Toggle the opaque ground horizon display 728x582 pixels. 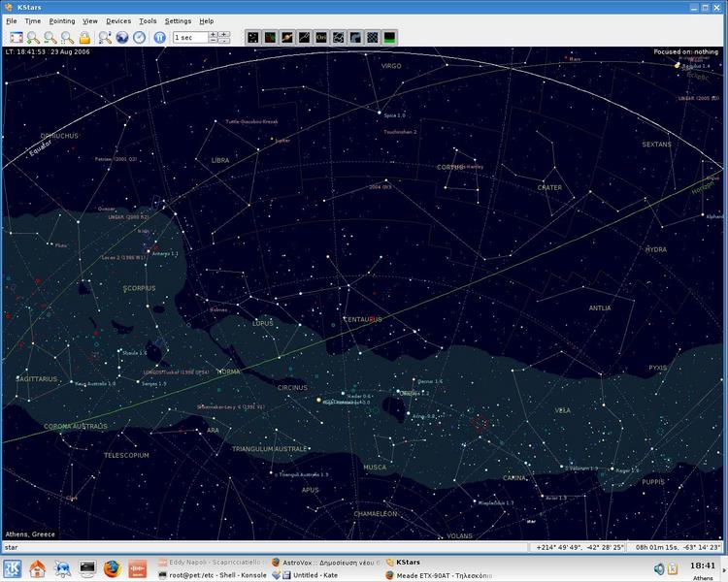[389, 38]
